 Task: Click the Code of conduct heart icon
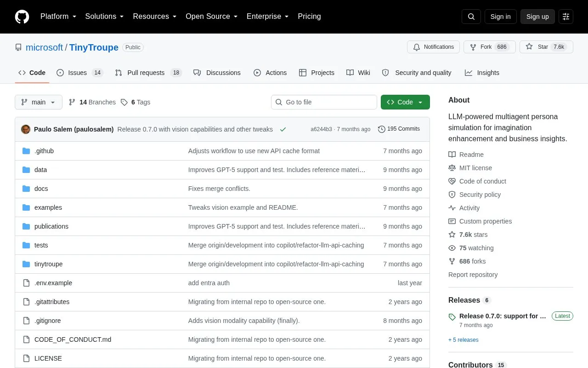pyautogui.click(x=452, y=181)
